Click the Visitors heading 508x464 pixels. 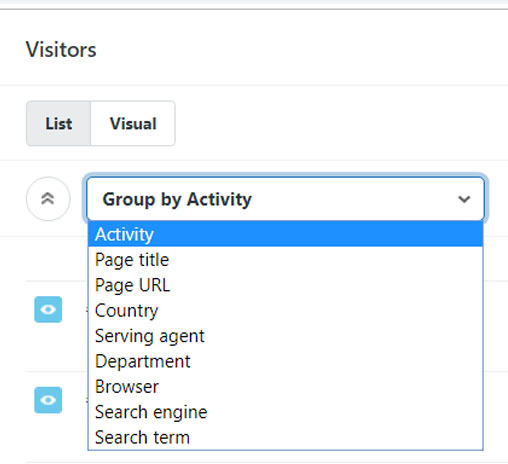click(x=61, y=50)
